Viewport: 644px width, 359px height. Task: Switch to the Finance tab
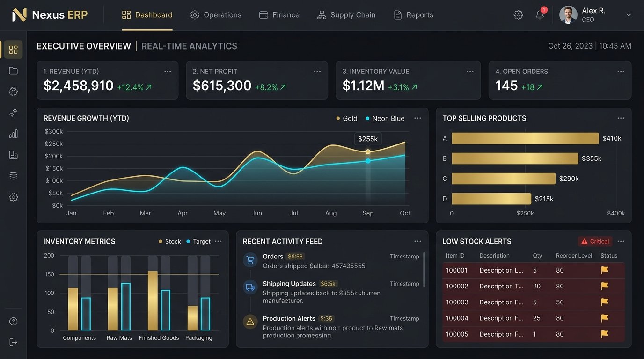tap(279, 15)
